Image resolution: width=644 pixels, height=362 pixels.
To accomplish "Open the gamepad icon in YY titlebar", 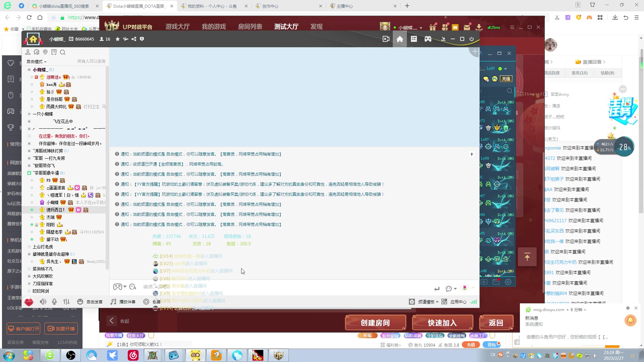I will coord(428,39).
